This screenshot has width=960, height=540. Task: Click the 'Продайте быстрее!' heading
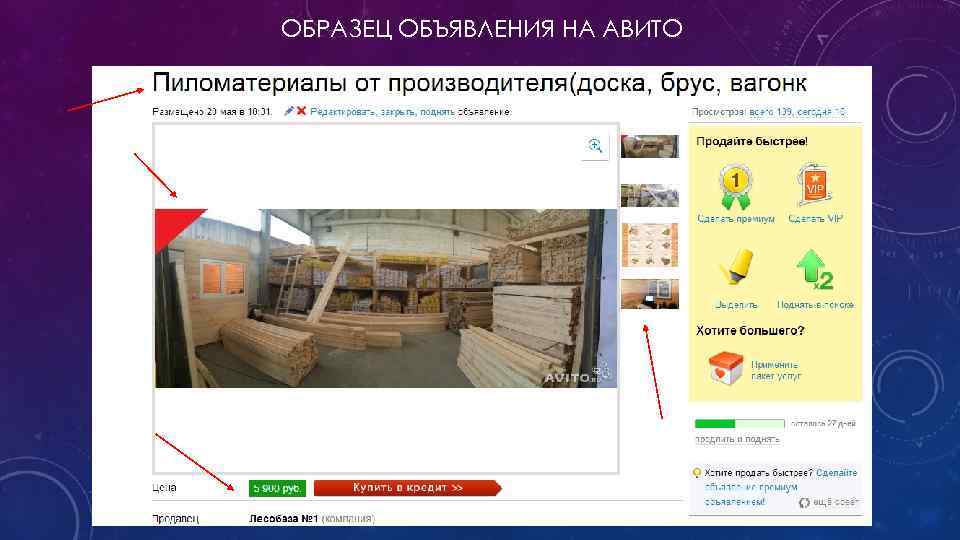pos(752,141)
